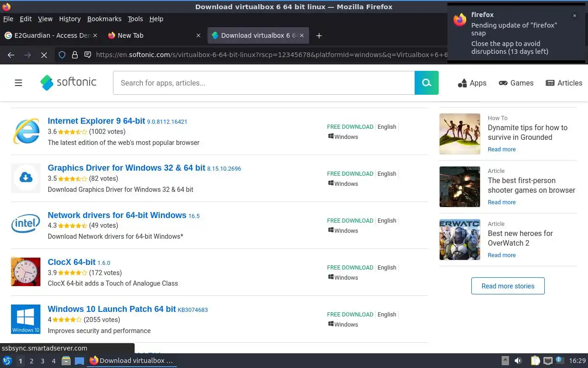The image size is (588, 368).
Task: Click Read more under Grounded tips
Action: (502, 149)
